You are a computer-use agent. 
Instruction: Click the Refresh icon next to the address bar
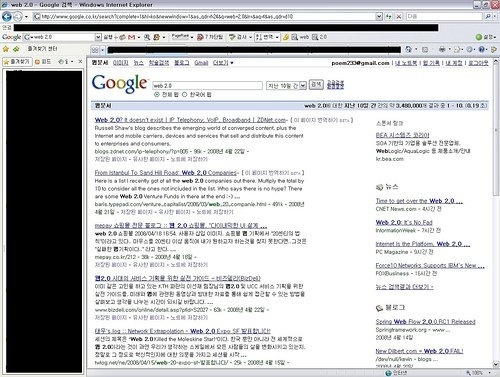(x=389, y=16)
